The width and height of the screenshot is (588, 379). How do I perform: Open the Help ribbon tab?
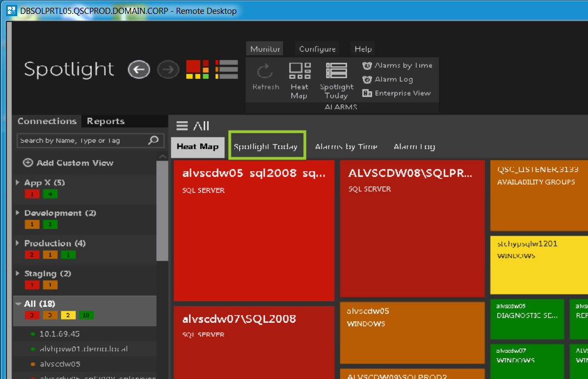(x=363, y=49)
